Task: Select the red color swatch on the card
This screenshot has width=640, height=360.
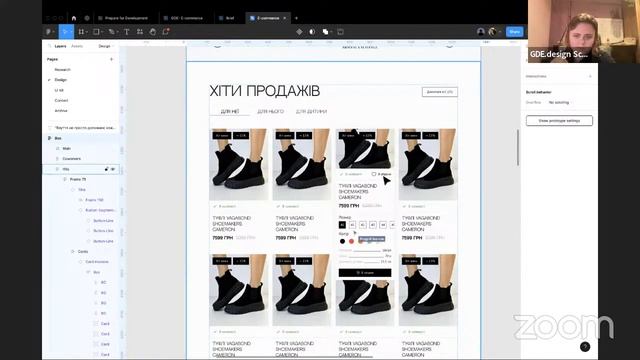Action: tap(351, 241)
